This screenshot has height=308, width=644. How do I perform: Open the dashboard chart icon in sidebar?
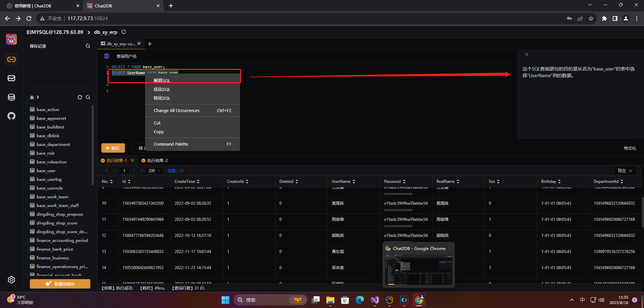(11, 78)
